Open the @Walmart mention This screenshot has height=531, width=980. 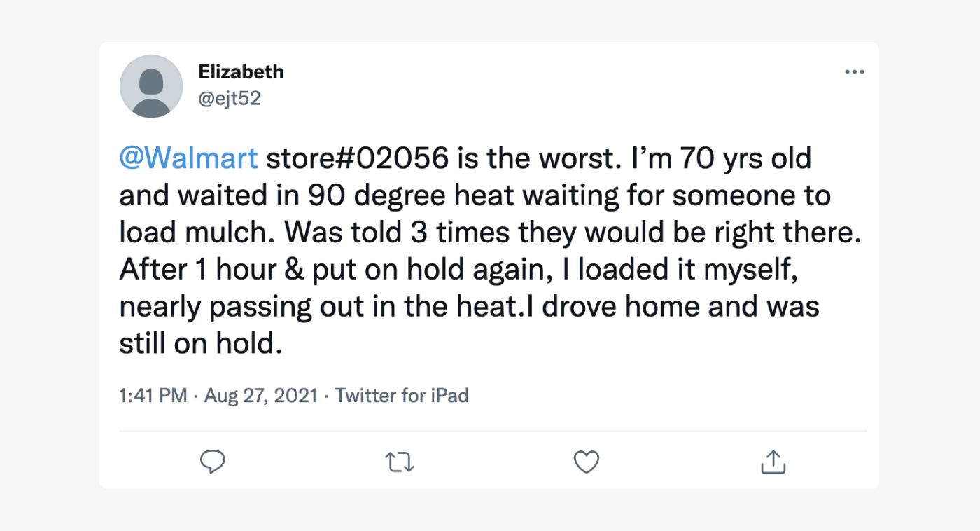[188, 158]
